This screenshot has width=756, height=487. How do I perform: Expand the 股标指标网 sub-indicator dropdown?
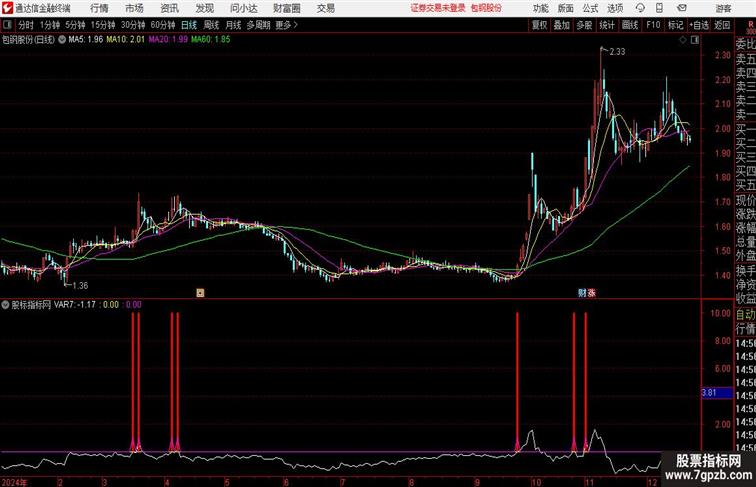pyautogui.click(x=5, y=305)
